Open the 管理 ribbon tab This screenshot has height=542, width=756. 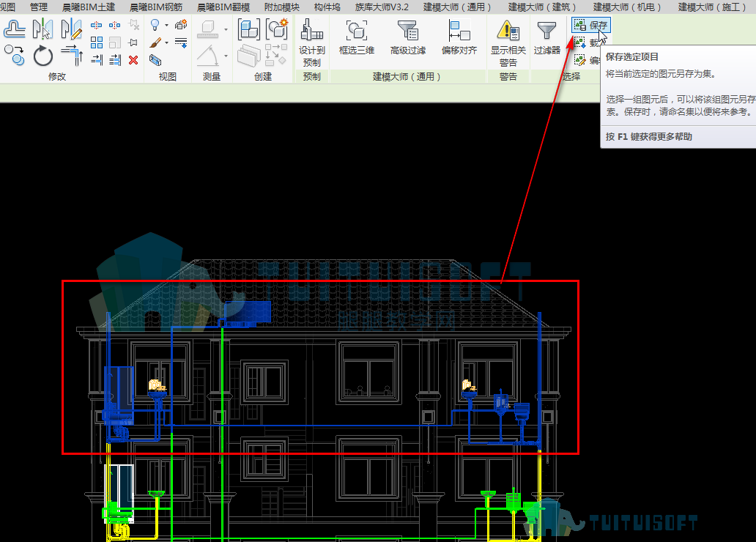pyautogui.click(x=39, y=7)
